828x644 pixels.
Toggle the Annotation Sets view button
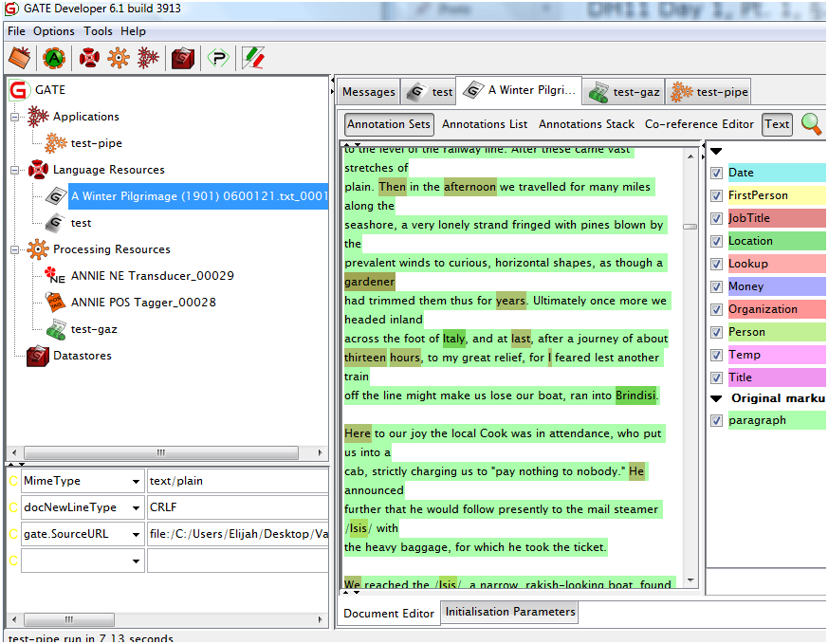(x=389, y=124)
